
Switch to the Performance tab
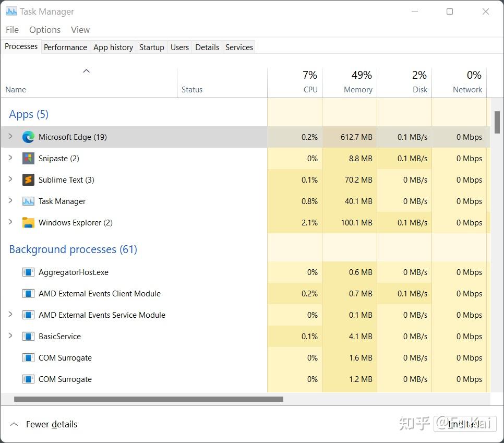click(65, 47)
